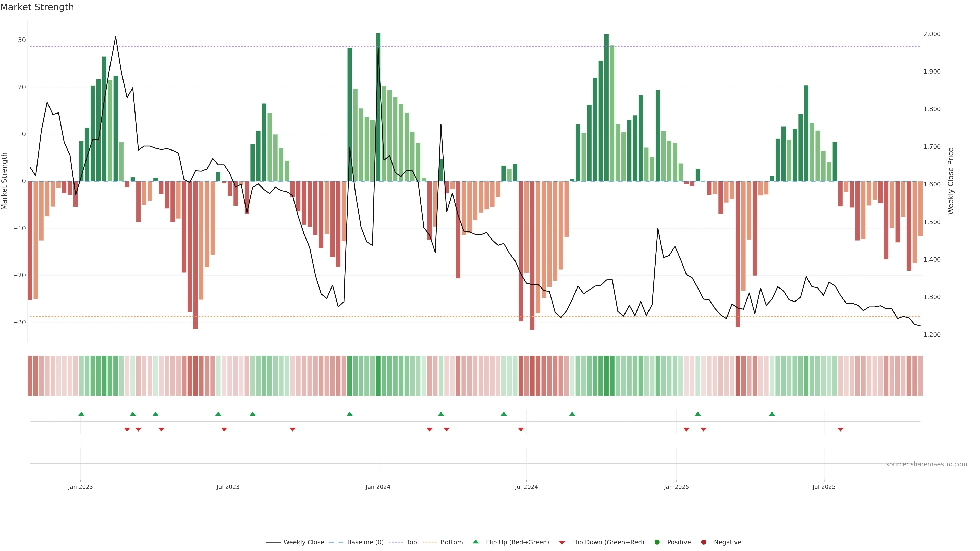Click the 2,000 tick on right axis
Screen dimensions: 980x551
(932, 34)
